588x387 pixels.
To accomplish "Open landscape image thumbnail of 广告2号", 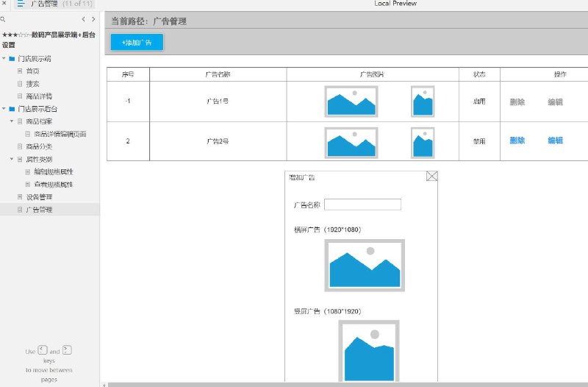I will 351,143.
